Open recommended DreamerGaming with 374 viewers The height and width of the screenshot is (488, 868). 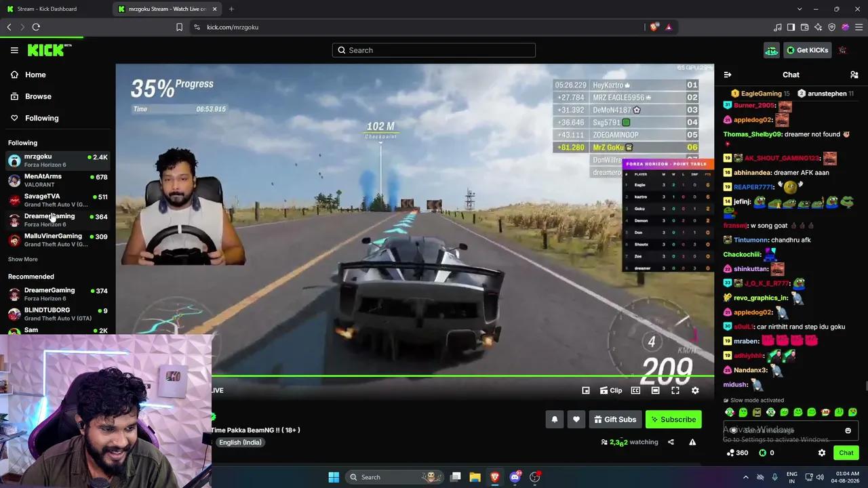coord(58,294)
